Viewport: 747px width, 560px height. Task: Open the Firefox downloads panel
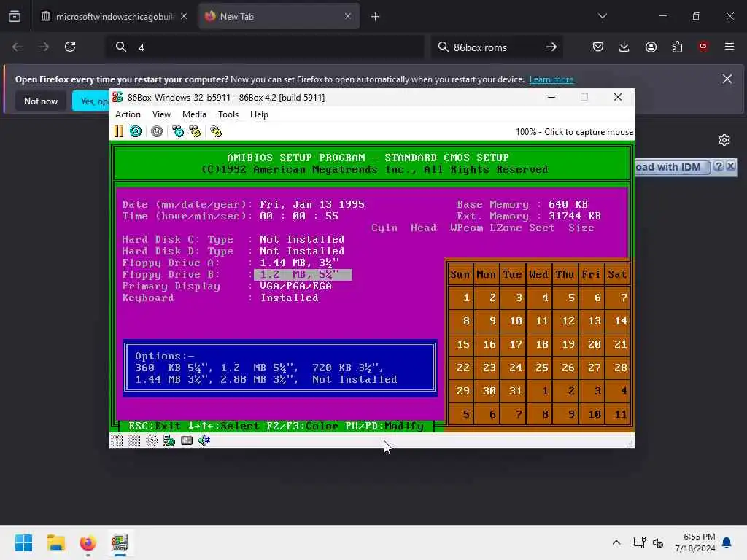[x=624, y=47]
